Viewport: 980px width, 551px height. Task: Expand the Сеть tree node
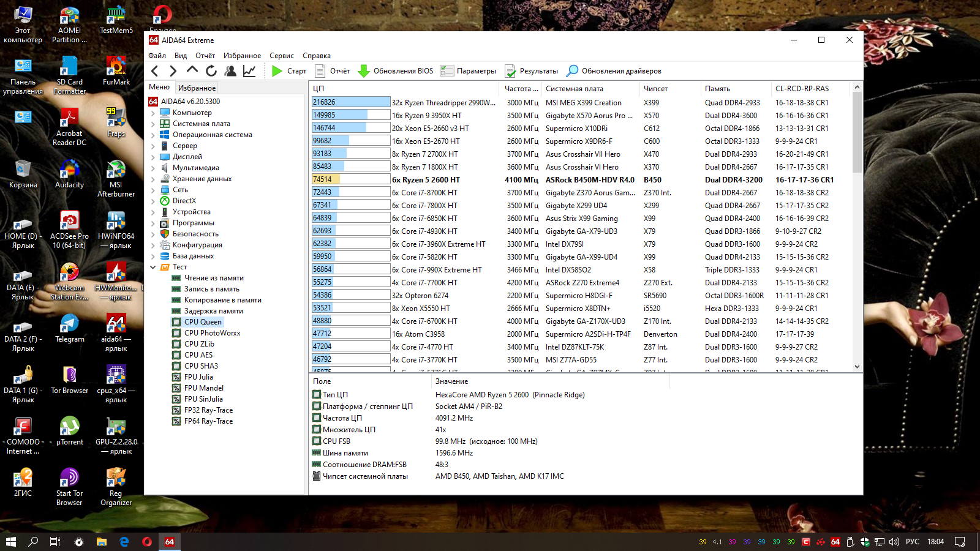tap(153, 190)
